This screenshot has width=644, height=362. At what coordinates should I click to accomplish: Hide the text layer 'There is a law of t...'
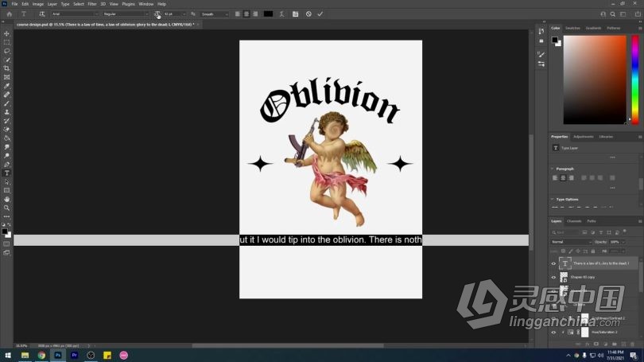pyautogui.click(x=553, y=263)
